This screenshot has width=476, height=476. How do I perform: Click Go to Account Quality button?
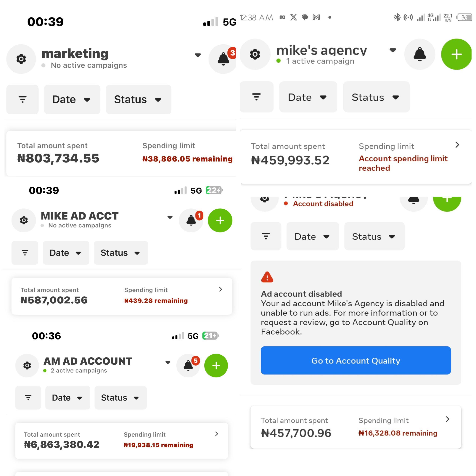coord(356,361)
